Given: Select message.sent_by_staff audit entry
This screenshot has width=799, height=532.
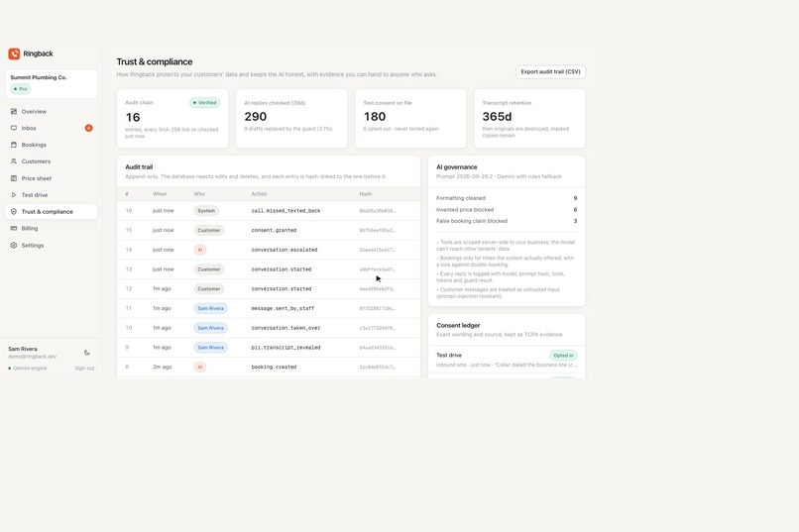Looking at the screenshot, I should click(x=269, y=308).
